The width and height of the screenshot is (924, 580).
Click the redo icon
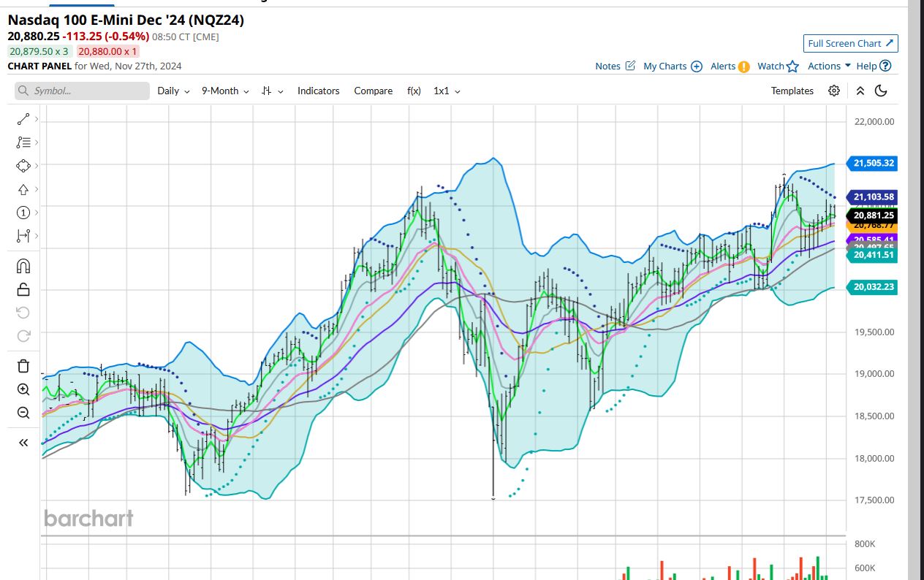point(23,336)
